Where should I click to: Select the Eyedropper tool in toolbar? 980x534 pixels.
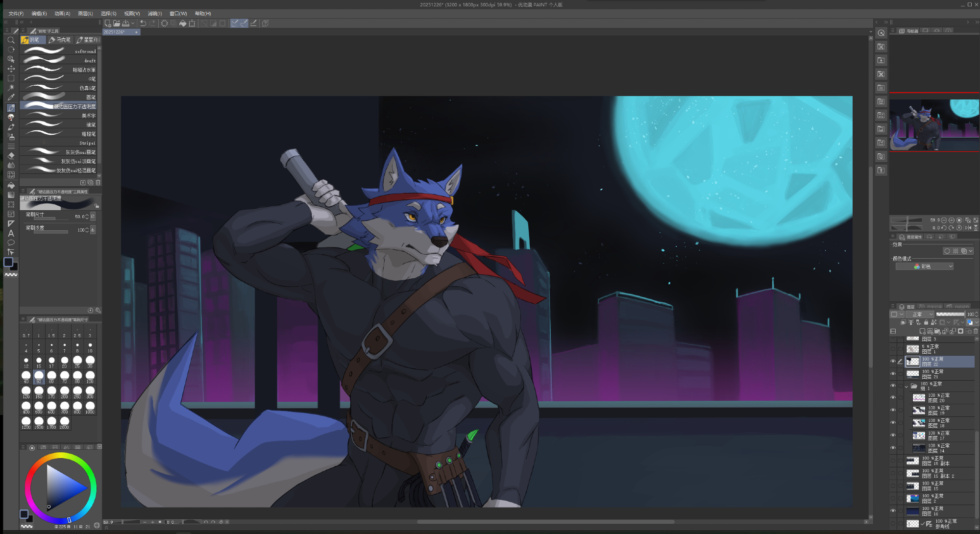11,97
